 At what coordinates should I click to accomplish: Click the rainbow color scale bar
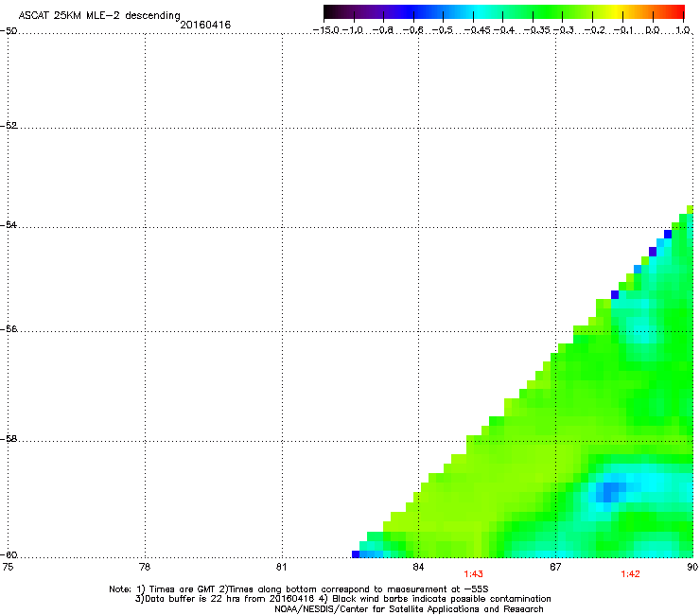(x=504, y=12)
